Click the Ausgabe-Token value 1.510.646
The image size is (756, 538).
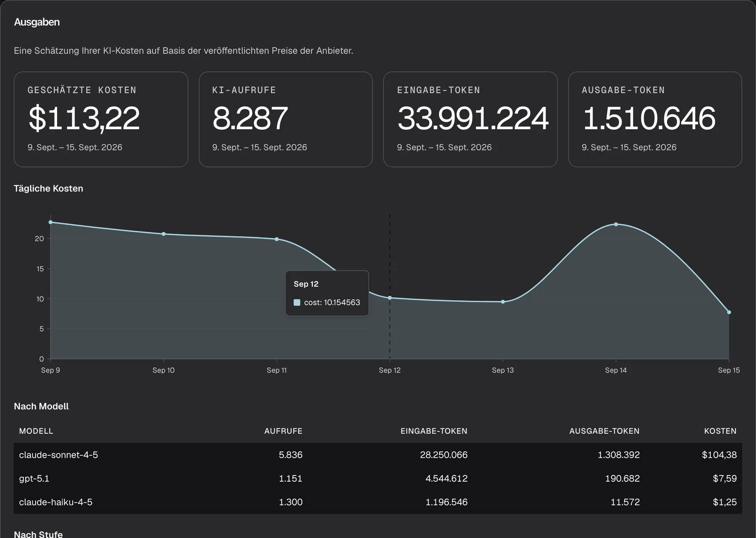(x=649, y=118)
